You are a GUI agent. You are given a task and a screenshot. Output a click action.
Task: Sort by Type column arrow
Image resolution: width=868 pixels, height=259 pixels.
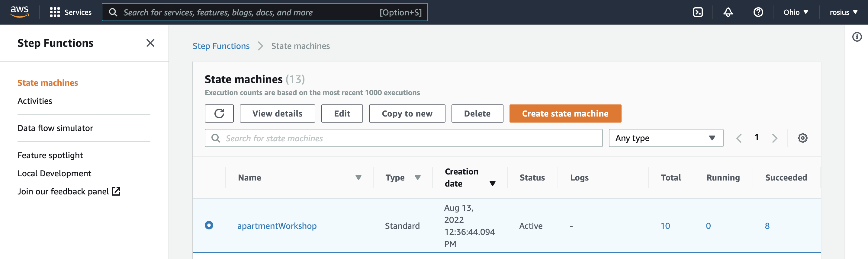pos(417,177)
